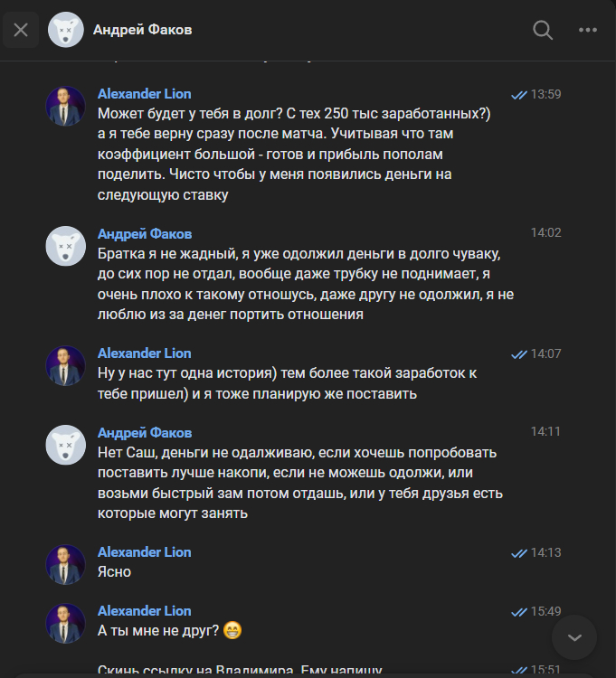Close the chat with the X button
Screen dimensions: 616x678
coord(21,30)
